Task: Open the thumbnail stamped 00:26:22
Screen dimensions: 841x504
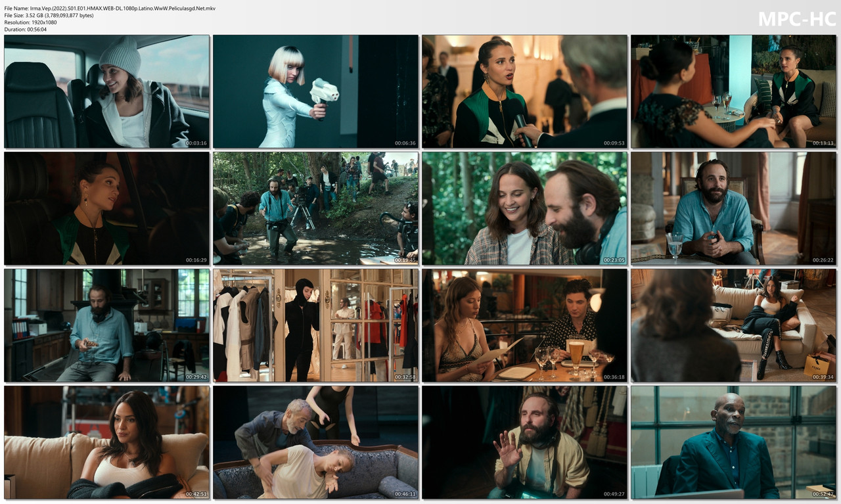Action: [x=733, y=208]
